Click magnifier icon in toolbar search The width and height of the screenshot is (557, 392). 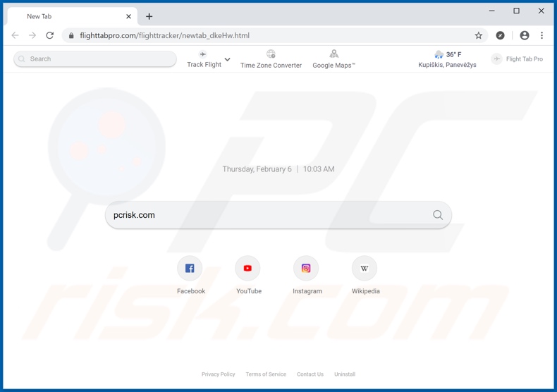pos(22,59)
